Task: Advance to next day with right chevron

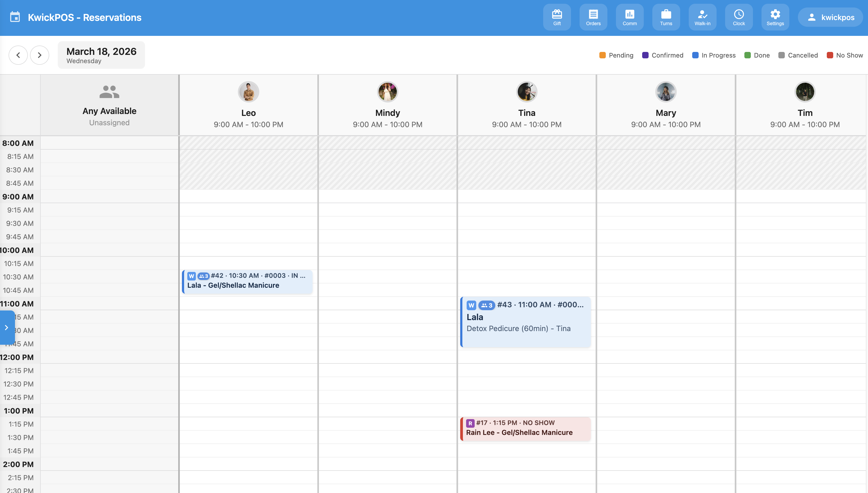Action: tap(40, 55)
